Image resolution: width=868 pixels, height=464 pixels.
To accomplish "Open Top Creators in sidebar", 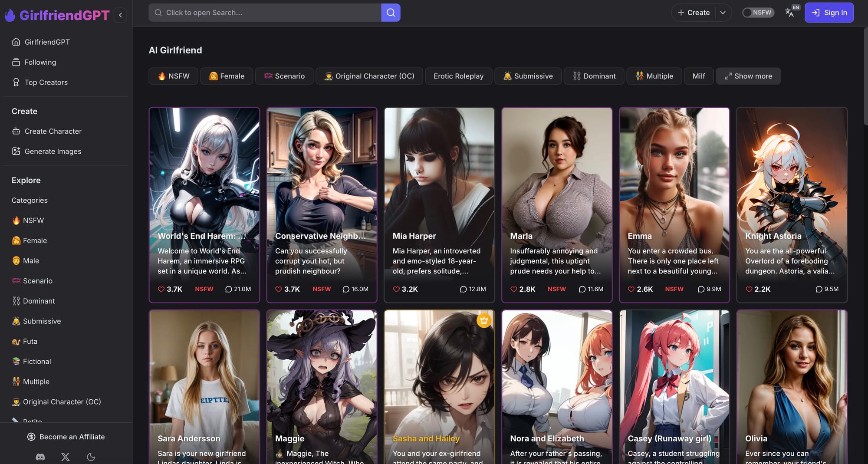I will [x=46, y=82].
